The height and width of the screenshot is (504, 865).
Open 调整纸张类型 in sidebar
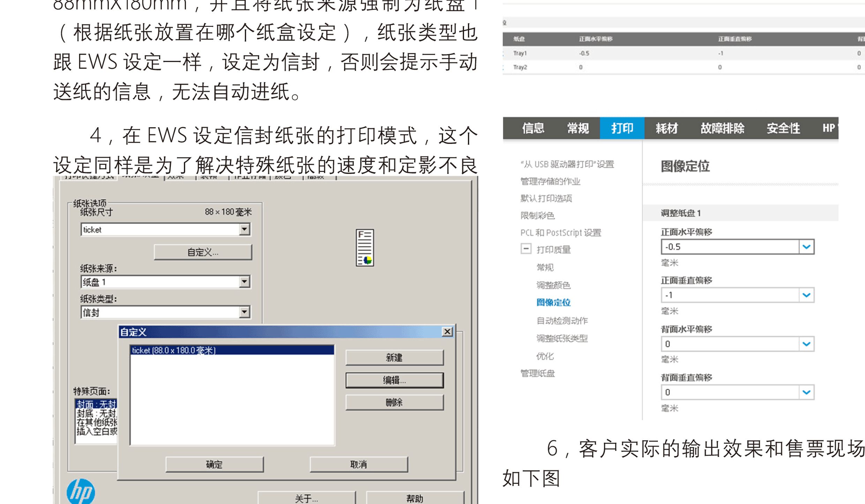[x=562, y=338]
